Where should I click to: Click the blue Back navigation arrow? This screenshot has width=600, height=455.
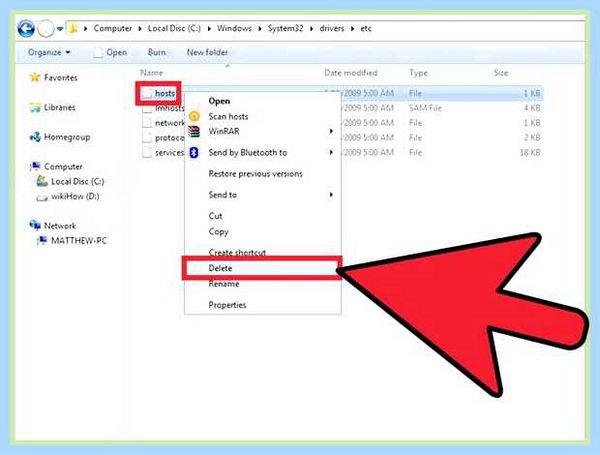26,29
